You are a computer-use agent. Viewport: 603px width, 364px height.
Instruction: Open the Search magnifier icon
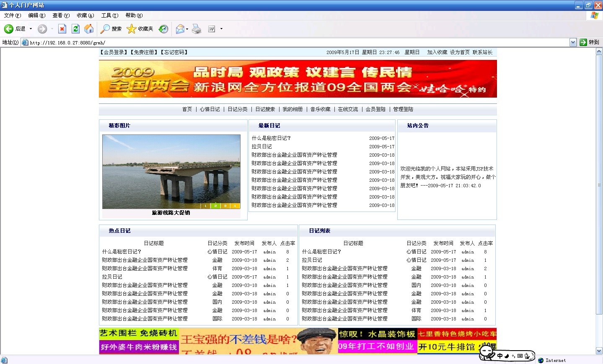point(105,29)
